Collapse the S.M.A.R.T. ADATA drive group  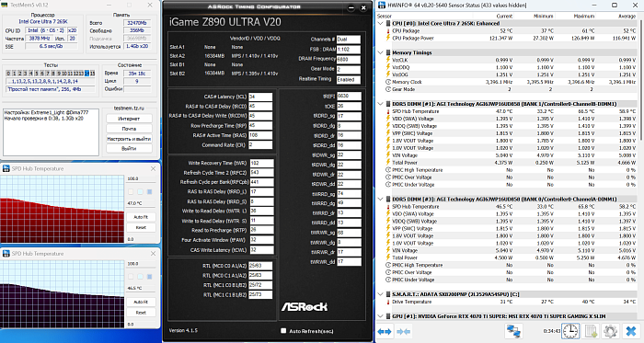381,294
